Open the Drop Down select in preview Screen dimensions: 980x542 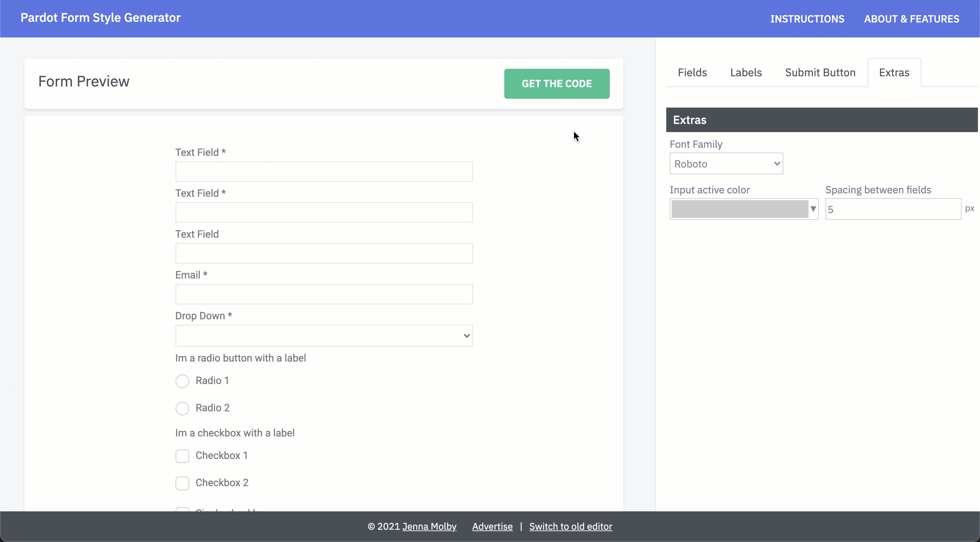tap(324, 336)
